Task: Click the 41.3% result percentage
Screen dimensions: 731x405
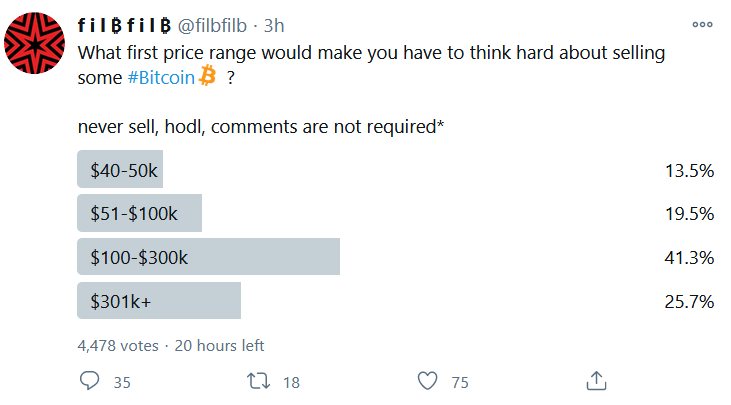Action: 689,257
